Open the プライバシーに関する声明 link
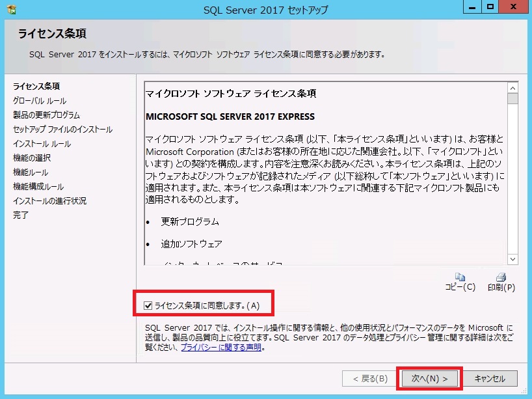This screenshot has width=532, height=399. point(220,348)
